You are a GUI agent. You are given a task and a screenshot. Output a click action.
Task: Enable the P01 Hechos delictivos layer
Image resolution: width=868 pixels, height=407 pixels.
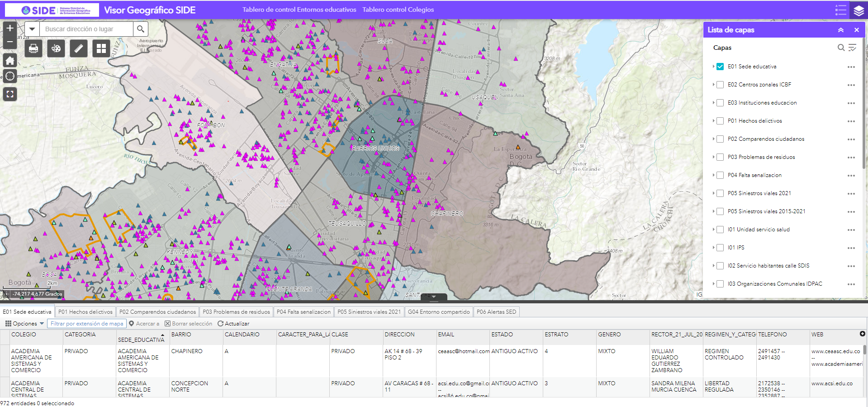[x=720, y=121]
